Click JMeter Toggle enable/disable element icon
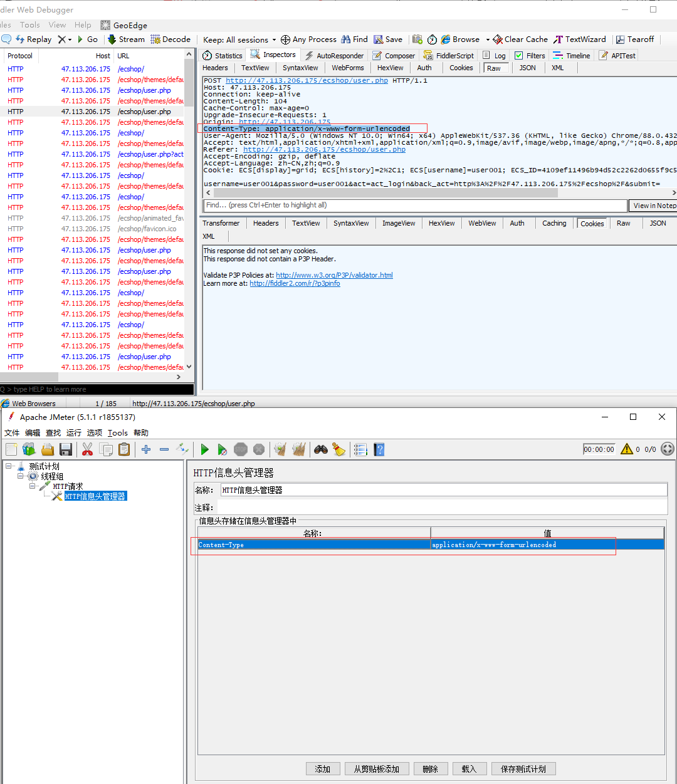The height and width of the screenshot is (784, 677). (182, 449)
